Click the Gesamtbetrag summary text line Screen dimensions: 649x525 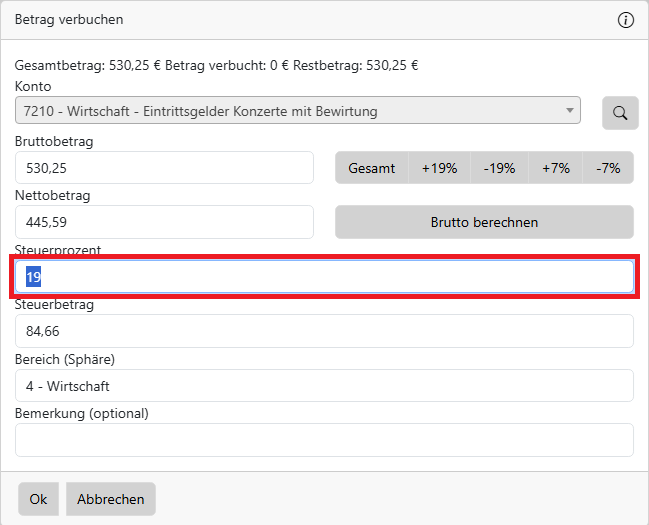point(216,66)
